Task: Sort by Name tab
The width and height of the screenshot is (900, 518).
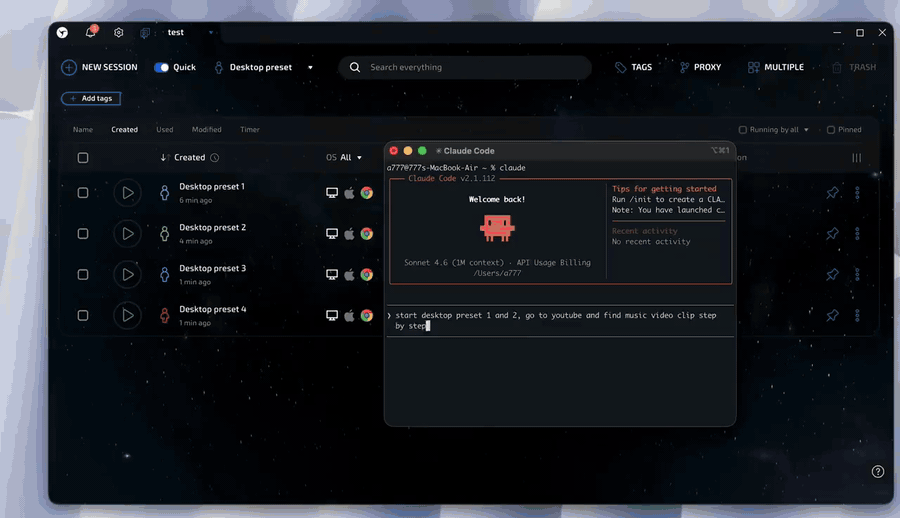Action: pos(83,130)
